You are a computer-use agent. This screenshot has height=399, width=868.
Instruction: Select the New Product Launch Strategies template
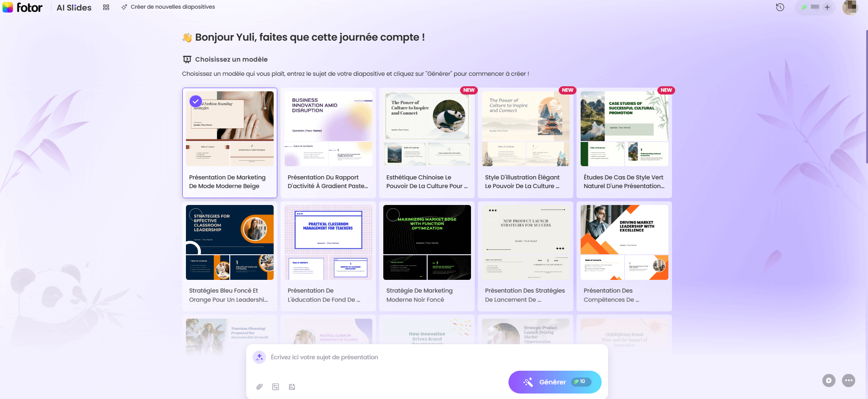click(525, 256)
